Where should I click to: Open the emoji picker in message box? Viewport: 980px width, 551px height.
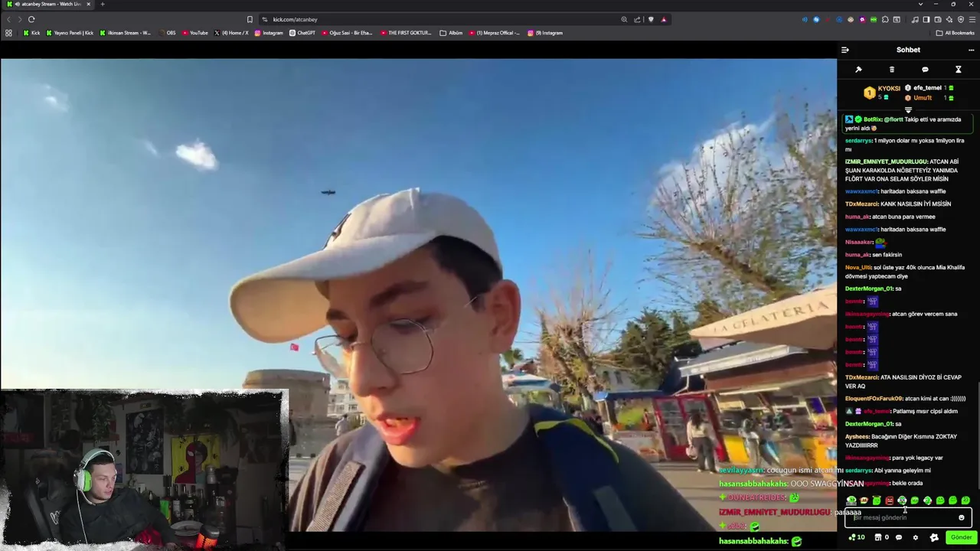point(962,517)
